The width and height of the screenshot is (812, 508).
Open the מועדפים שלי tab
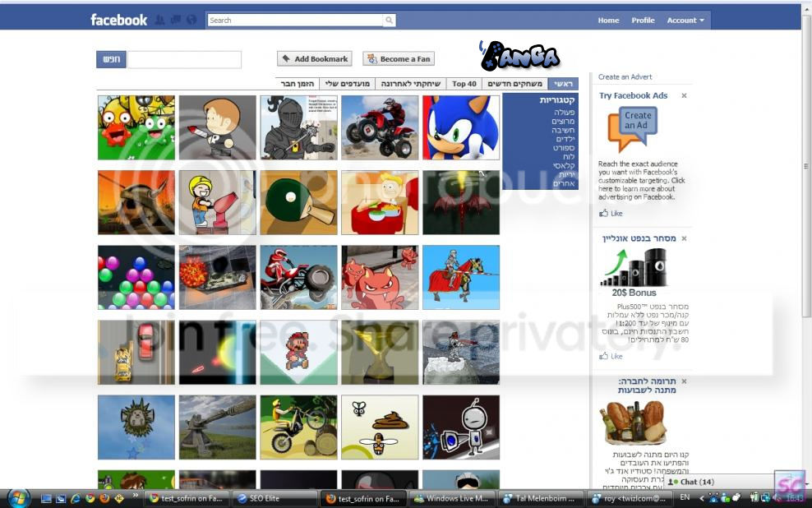point(348,83)
